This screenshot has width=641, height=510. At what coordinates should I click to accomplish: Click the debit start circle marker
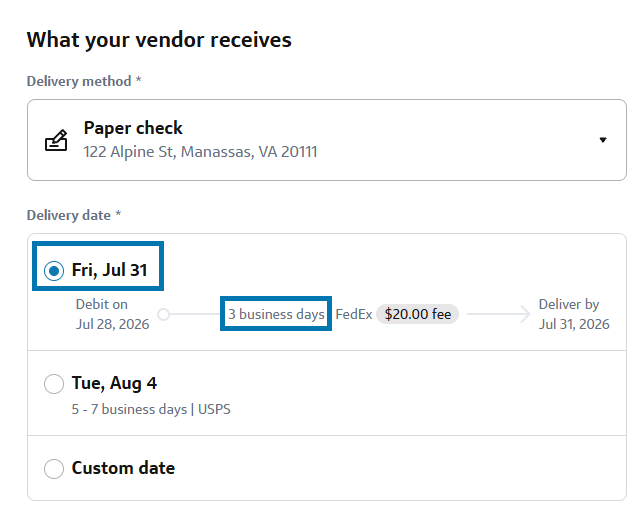pos(164,314)
